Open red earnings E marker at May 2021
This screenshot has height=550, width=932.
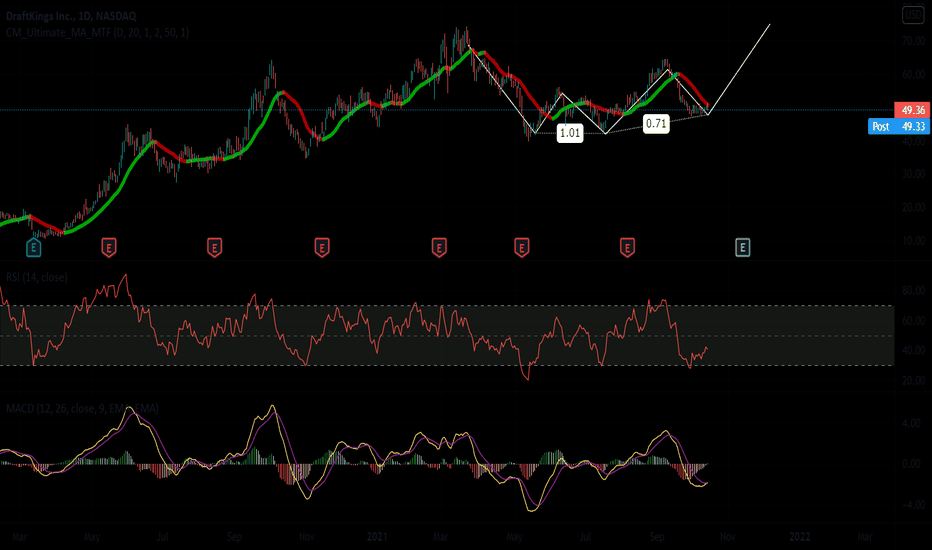[521, 247]
